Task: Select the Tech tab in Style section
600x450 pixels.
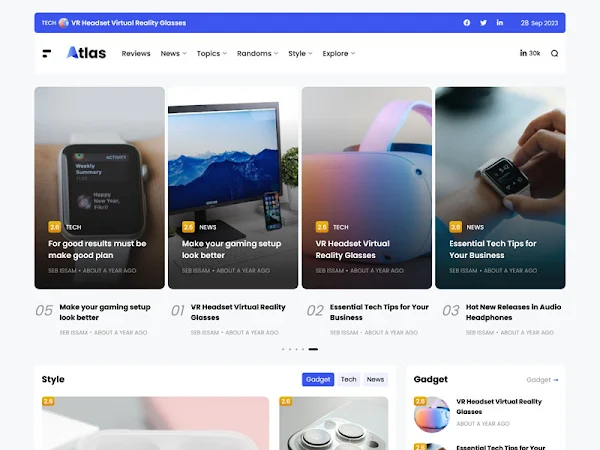Action: point(349,379)
